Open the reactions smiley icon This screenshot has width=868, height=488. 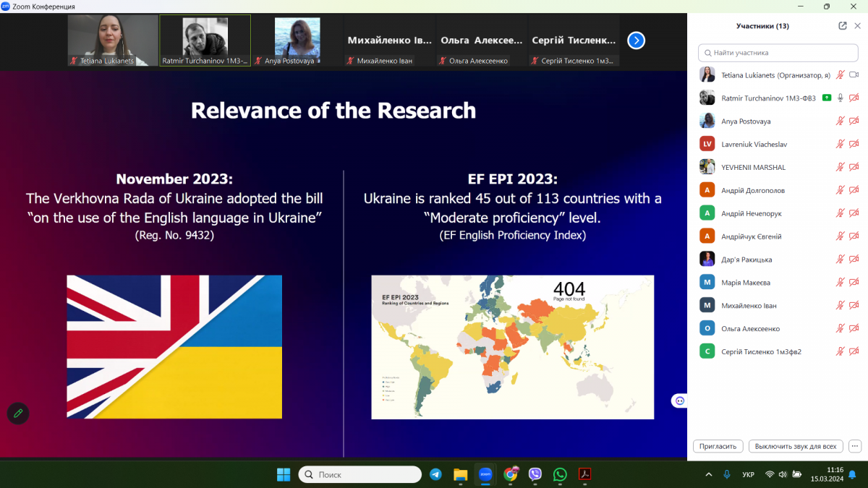coord(678,401)
